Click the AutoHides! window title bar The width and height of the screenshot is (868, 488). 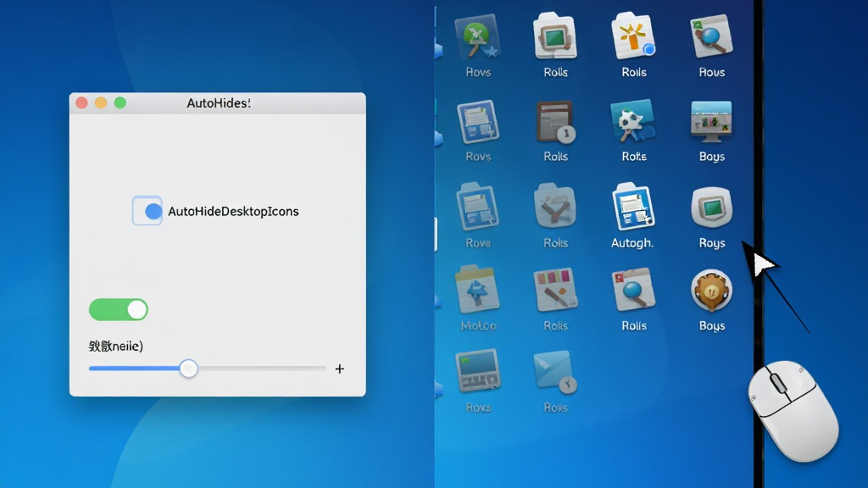(218, 103)
